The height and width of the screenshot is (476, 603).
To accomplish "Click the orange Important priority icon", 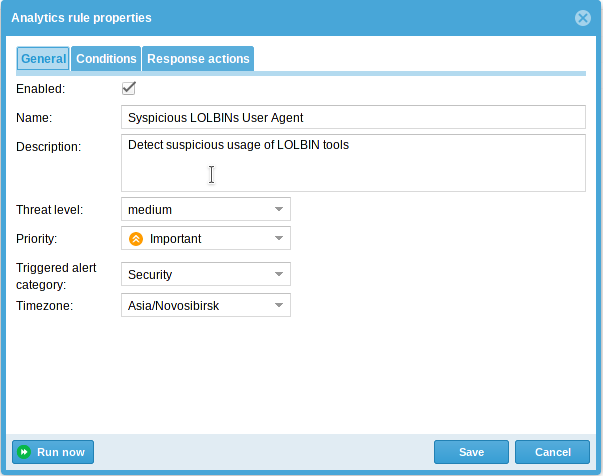I will pyautogui.click(x=136, y=239).
